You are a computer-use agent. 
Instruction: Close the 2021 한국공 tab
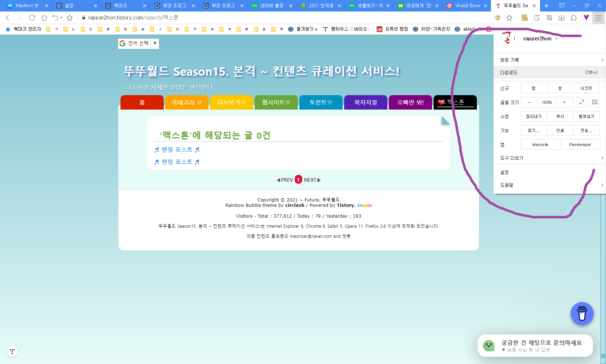pyautogui.click(x=339, y=6)
